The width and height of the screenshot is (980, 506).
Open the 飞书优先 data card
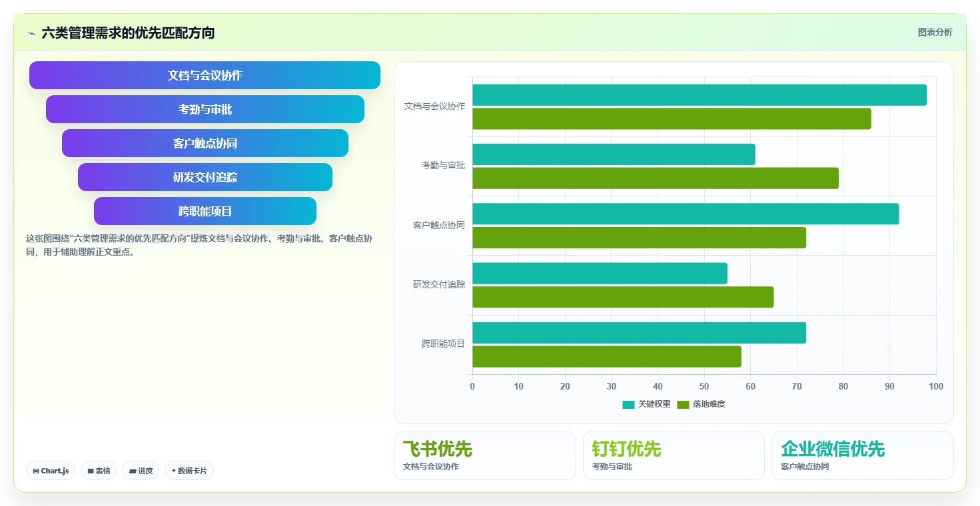[484, 455]
